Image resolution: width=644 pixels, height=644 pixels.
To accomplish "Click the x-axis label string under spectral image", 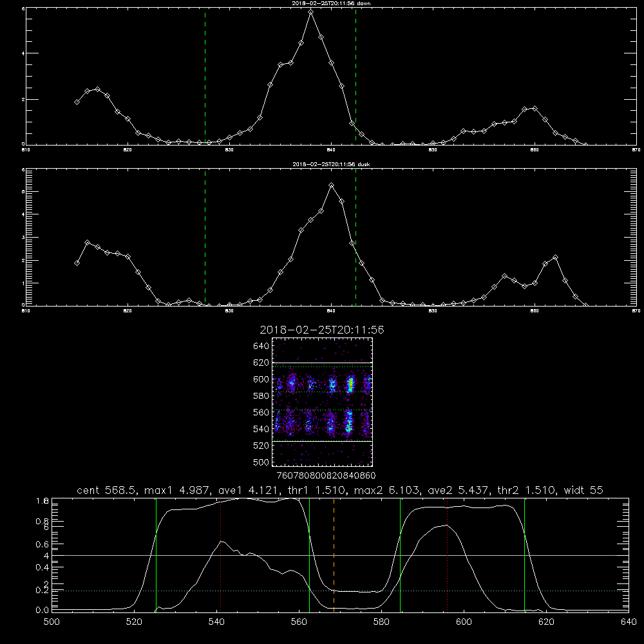I will (x=326, y=475).
